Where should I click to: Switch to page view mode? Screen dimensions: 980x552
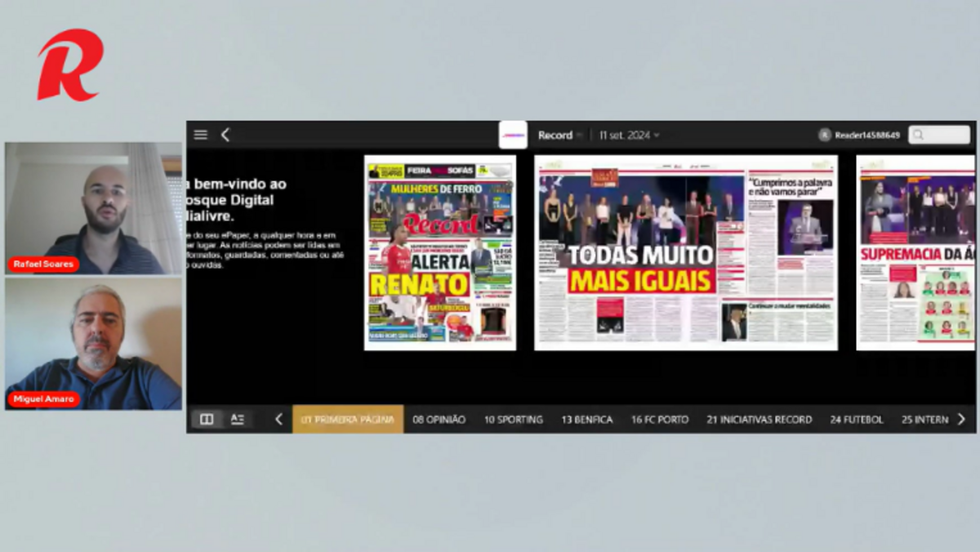[x=207, y=419]
